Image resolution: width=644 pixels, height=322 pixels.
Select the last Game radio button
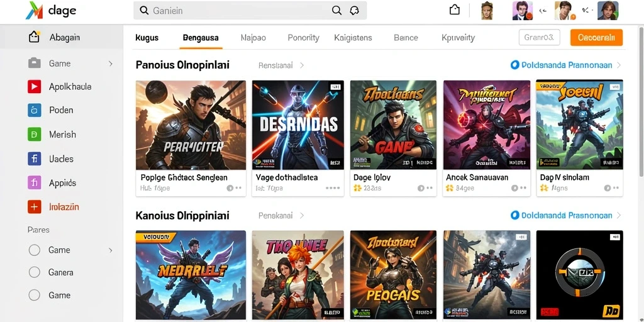click(x=35, y=295)
